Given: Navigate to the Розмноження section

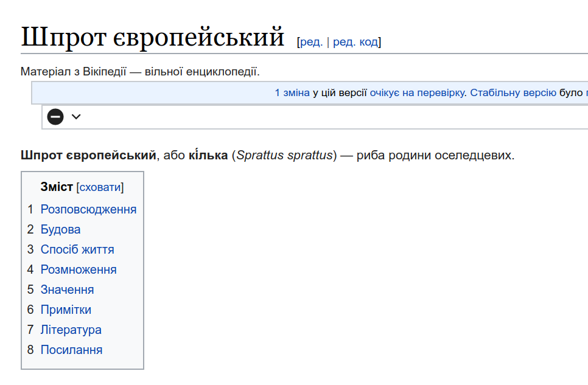Looking at the screenshot, I should pos(79,269).
